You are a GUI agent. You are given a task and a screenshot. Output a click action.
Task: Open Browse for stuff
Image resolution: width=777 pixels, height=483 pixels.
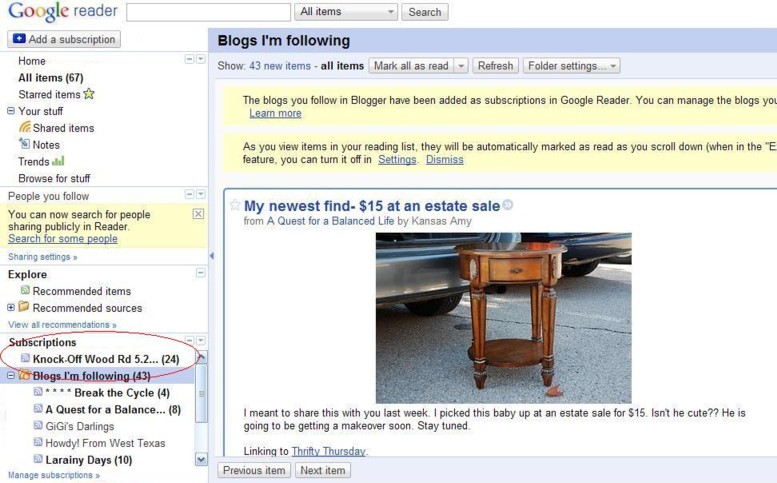tap(54, 178)
